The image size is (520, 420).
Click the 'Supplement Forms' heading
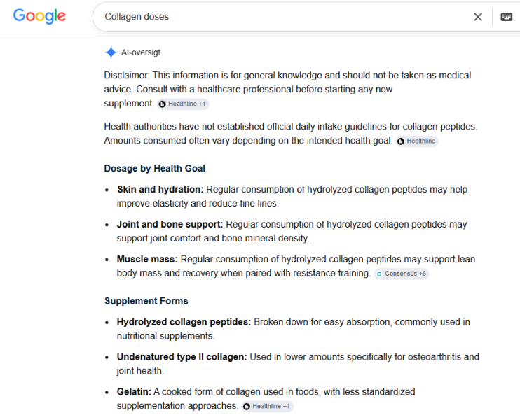point(146,301)
